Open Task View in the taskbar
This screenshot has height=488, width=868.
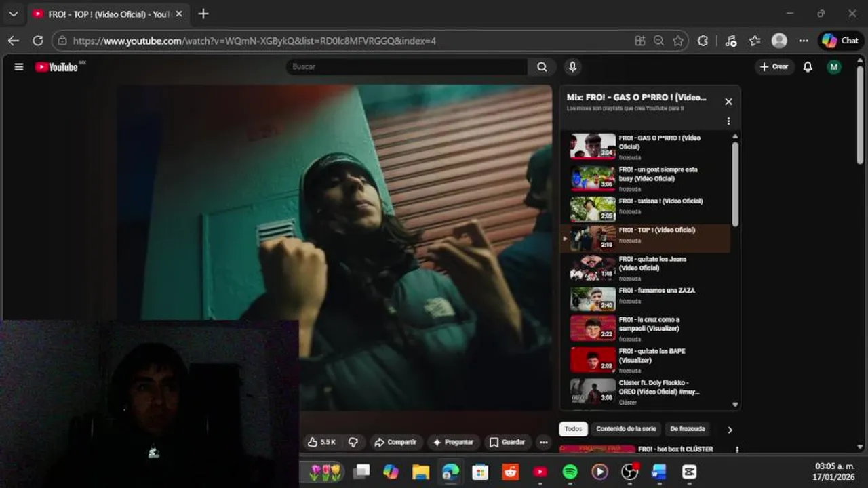click(x=362, y=472)
